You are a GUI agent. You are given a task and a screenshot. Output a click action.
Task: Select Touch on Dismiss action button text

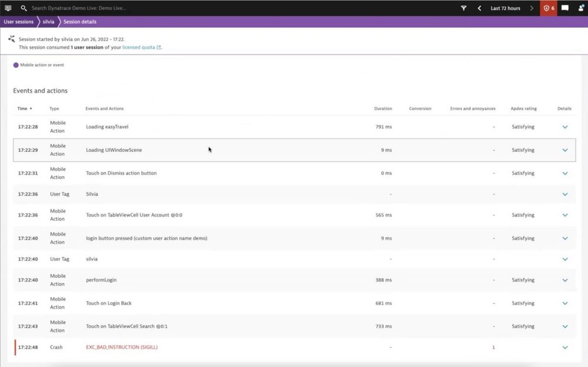(x=121, y=173)
